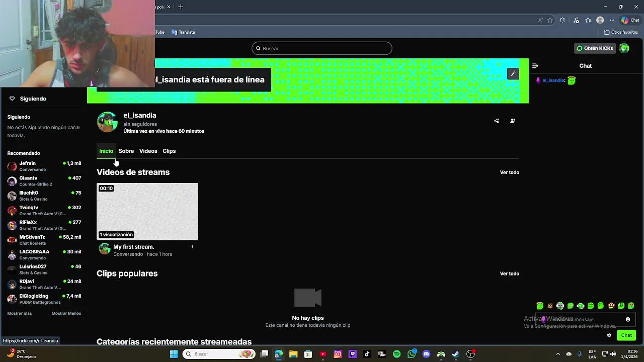Open Steam from the taskbar

[x=455, y=354]
